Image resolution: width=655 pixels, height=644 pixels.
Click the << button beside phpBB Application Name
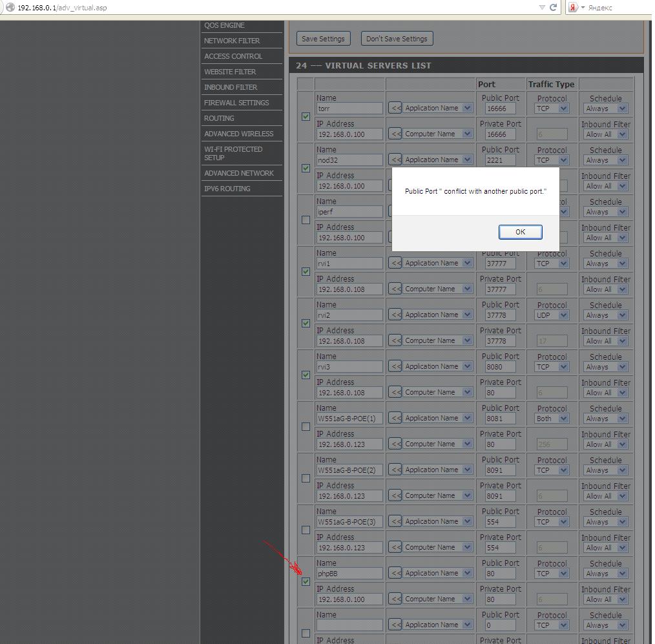point(395,574)
